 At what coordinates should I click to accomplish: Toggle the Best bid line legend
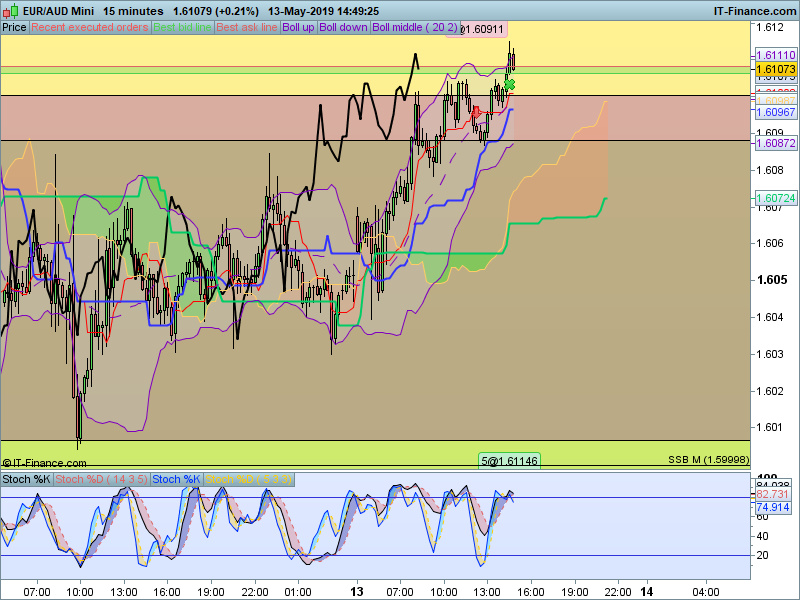coord(182,28)
